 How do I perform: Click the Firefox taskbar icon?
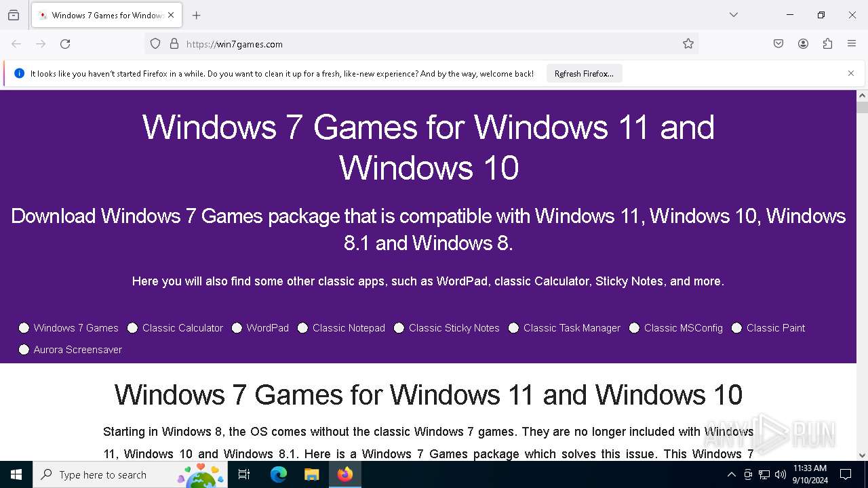click(x=345, y=474)
